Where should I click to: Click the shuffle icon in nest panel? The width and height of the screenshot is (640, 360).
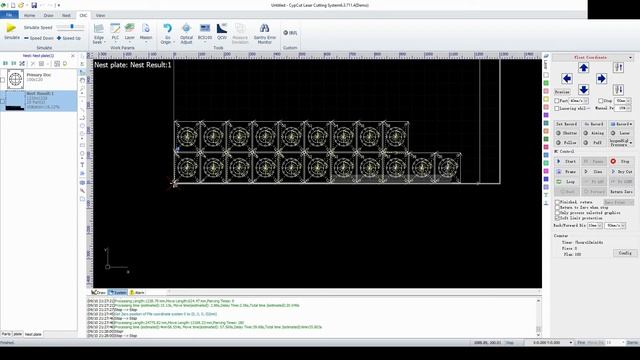pyautogui.click(x=22, y=64)
